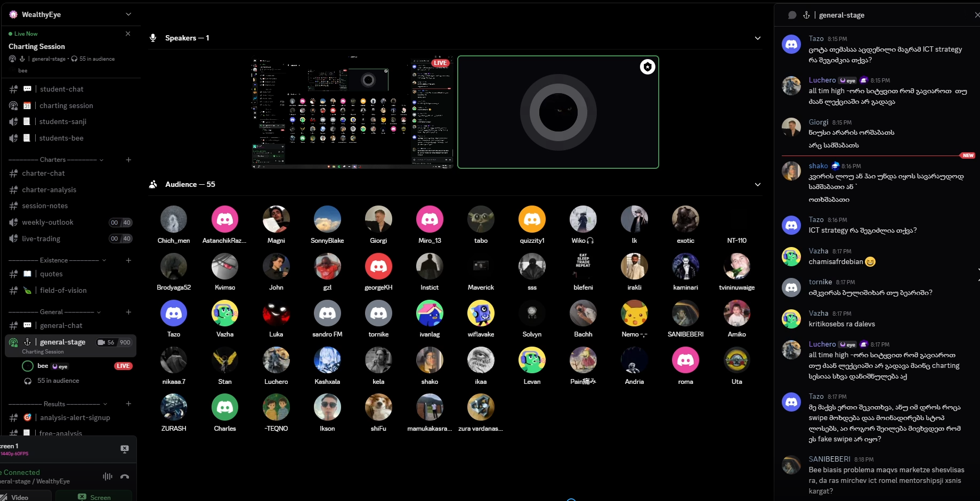Open the charter-analysis channel
This screenshot has height=501, width=980.
[x=49, y=190]
